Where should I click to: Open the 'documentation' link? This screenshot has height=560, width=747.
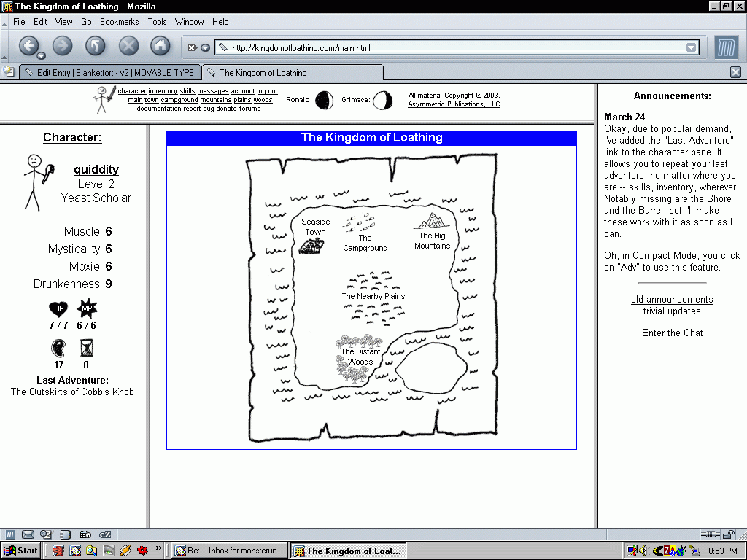[x=158, y=109]
